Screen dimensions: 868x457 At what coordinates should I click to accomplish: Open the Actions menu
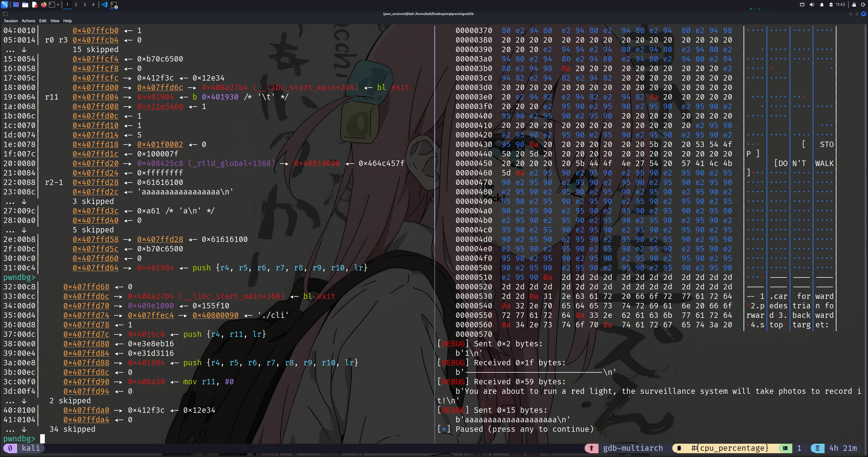pos(28,21)
